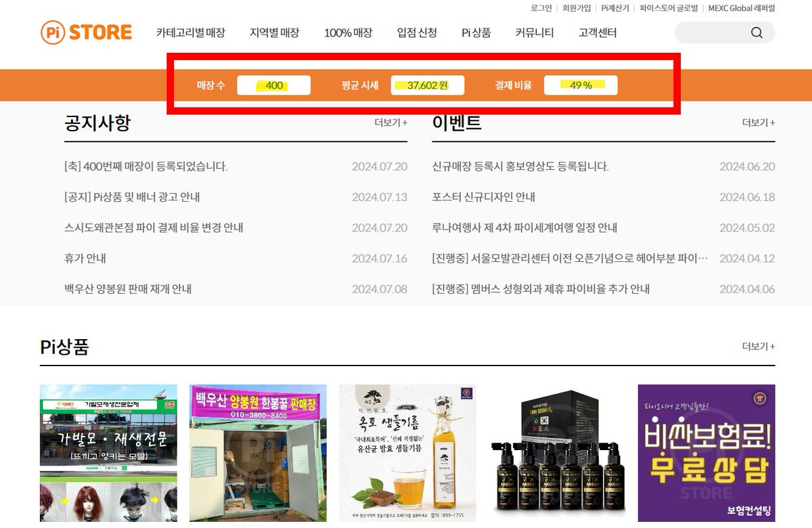This screenshot has width=812, height=528.
Task: Open the 고객센터 menu
Action: [597, 32]
